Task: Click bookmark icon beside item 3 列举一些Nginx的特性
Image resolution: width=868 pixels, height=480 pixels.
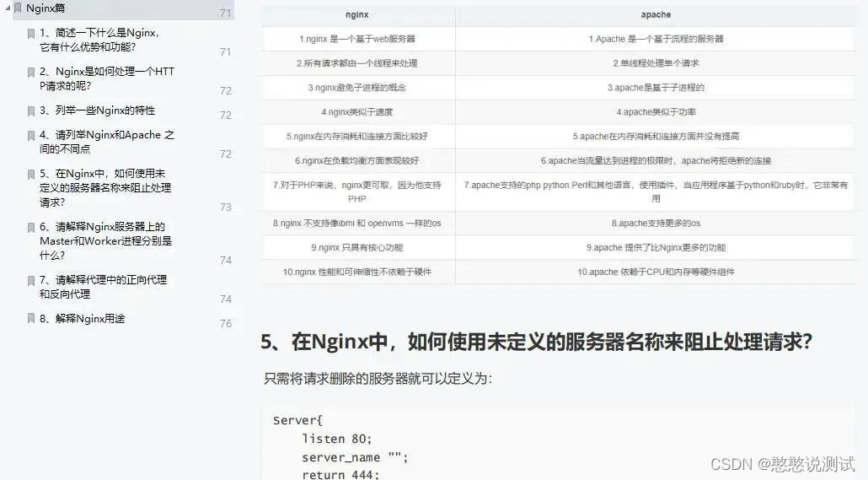Action: pyautogui.click(x=31, y=111)
